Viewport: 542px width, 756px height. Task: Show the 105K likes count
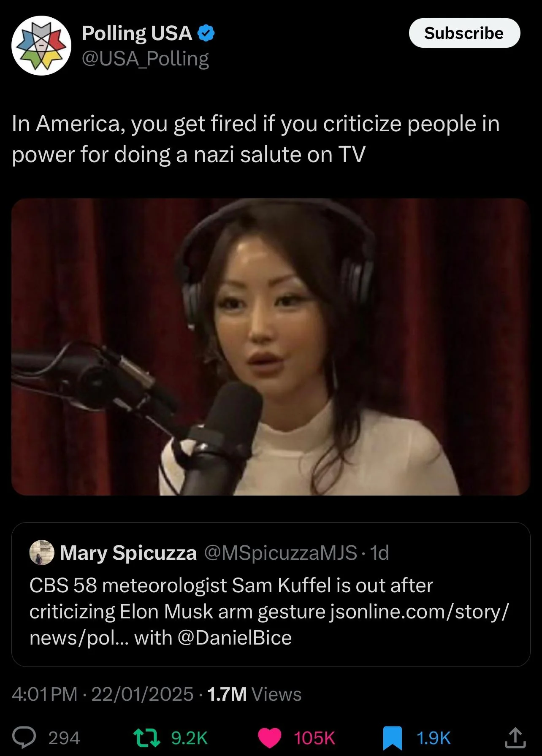(314, 738)
